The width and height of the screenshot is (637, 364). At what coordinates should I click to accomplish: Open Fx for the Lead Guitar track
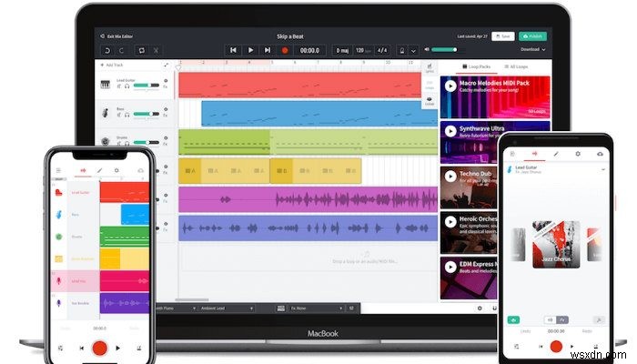166,87
